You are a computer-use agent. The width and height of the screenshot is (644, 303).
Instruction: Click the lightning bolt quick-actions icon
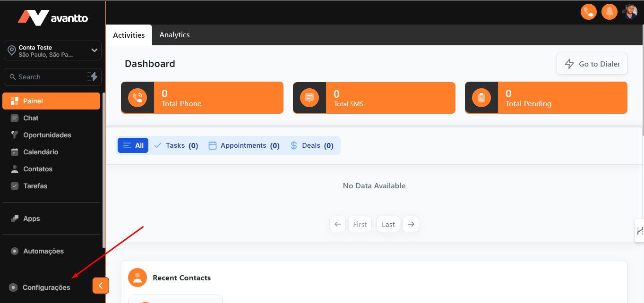click(x=93, y=77)
